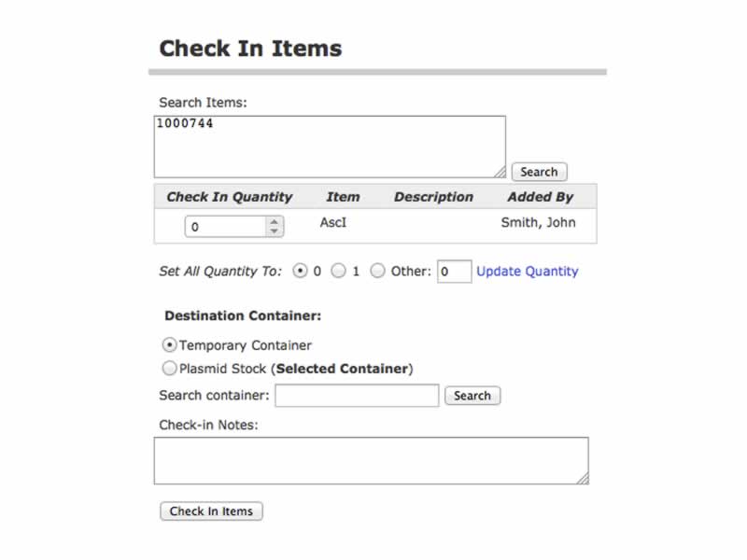Click the Added By column header

pos(540,197)
